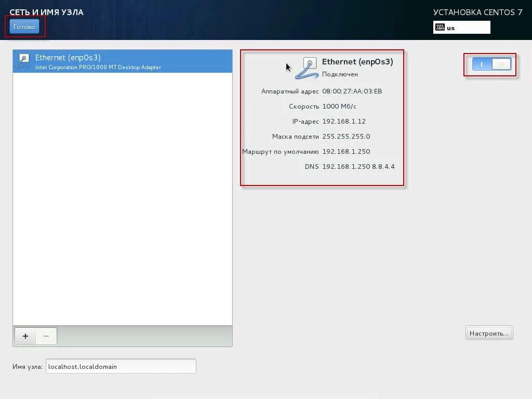Select speed value 1000 Мб/с
532x399 pixels.
click(x=339, y=107)
